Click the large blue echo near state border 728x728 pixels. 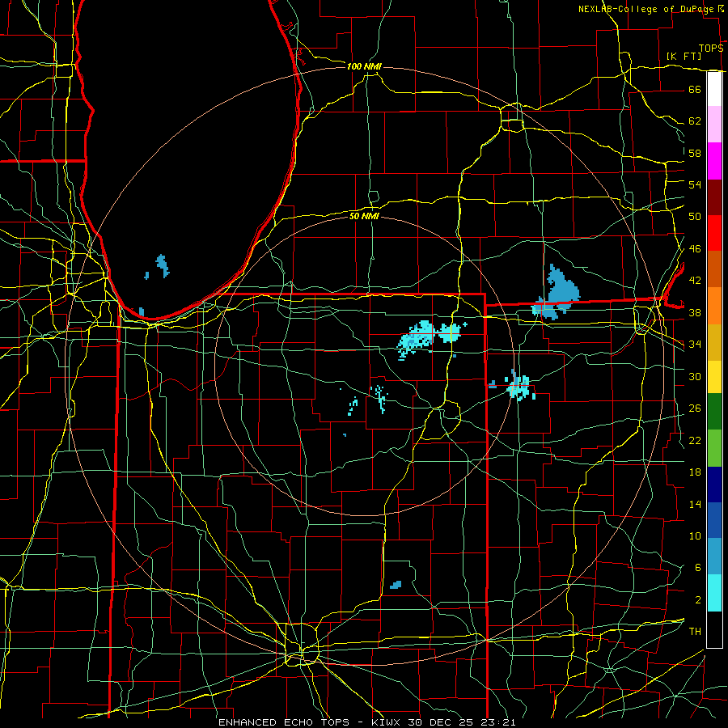[560, 291]
